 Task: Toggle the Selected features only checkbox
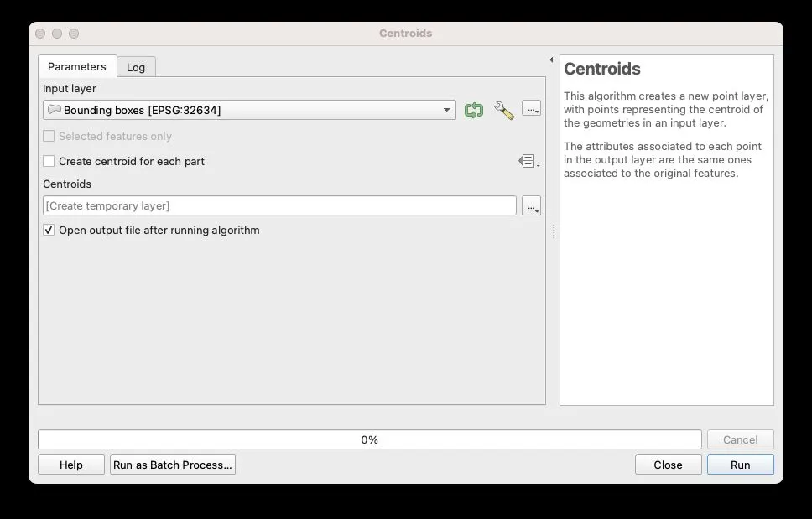click(x=49, y=136)
